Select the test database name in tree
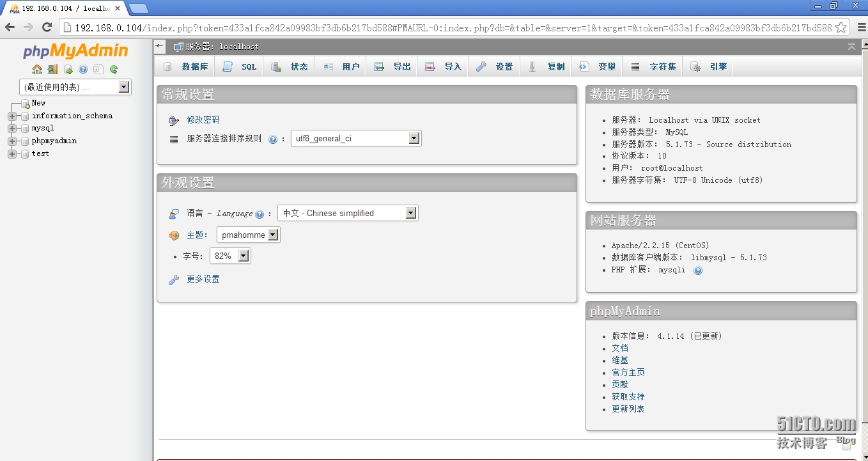Viewport: 868px width, 461px height. pos(40,153)
